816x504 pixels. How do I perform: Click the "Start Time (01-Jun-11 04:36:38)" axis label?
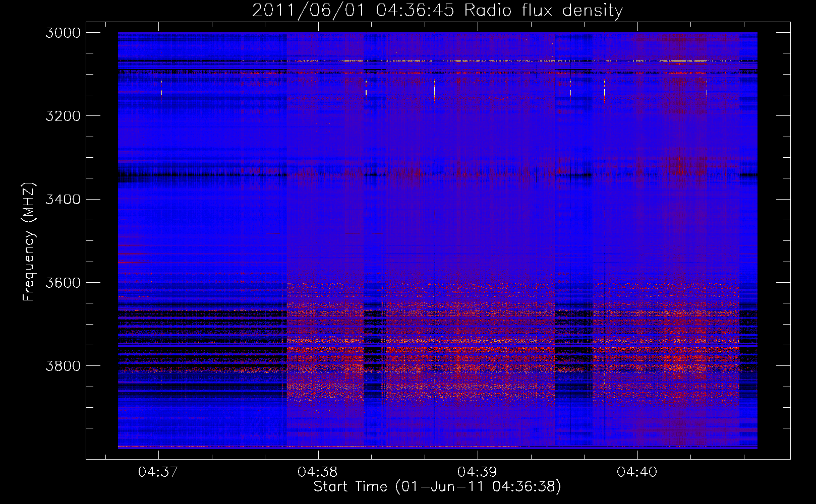coord(437,487)
